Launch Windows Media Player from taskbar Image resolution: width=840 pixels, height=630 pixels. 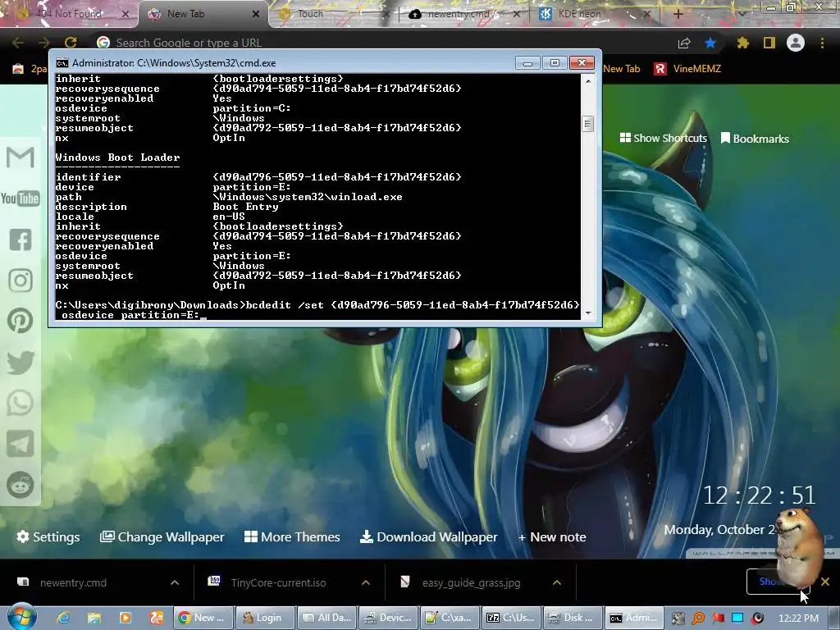(126, 618)
